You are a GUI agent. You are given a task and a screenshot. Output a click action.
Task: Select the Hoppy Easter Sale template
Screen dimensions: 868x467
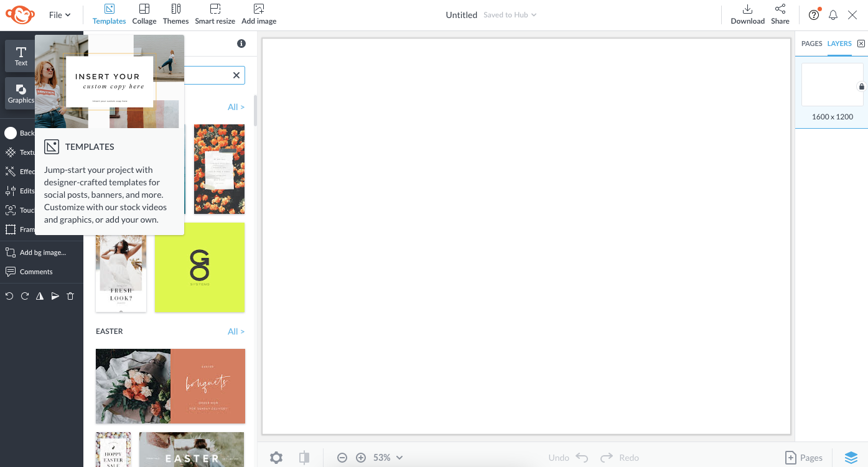[113, 450]
